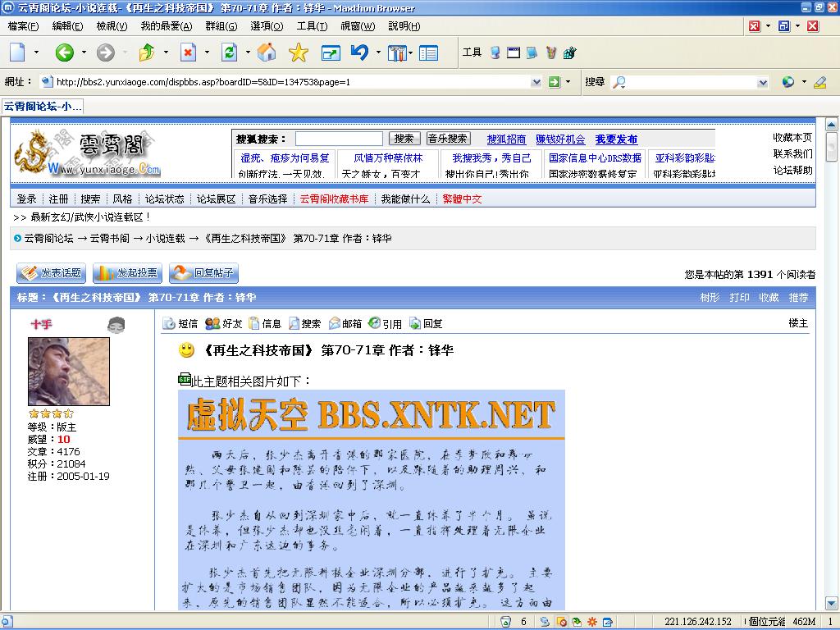Open the search box history dropdown

click(x=763, y=82)
